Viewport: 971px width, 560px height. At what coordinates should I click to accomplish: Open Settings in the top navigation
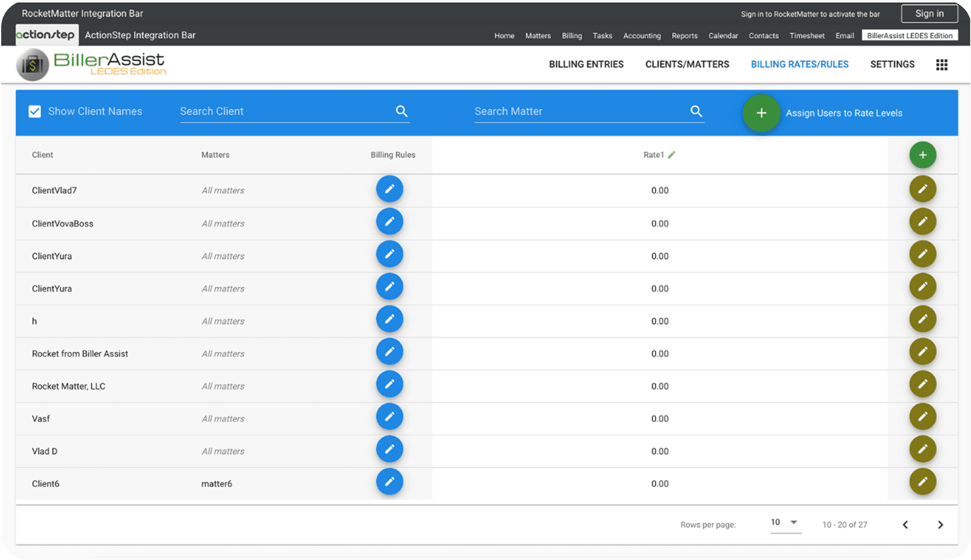pos(892,64)
